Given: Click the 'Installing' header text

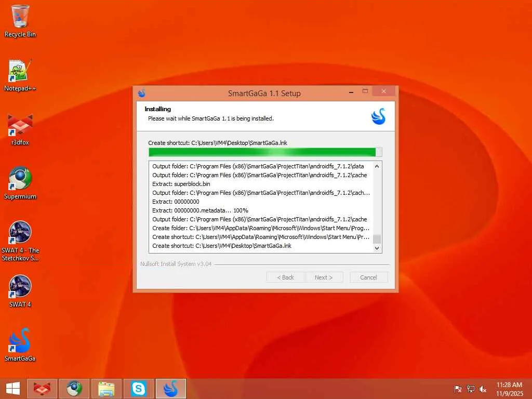Looking at the screenshot, I should click(158, 109).
